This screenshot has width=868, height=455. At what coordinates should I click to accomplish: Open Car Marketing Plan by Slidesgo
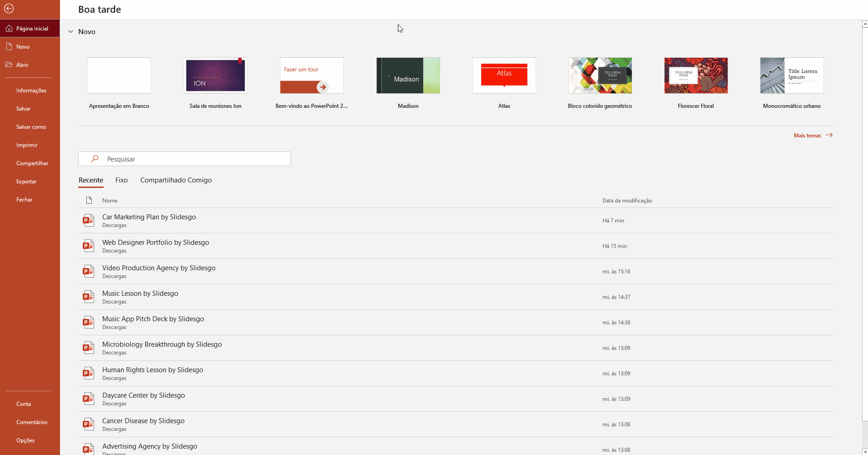point(456,221)
